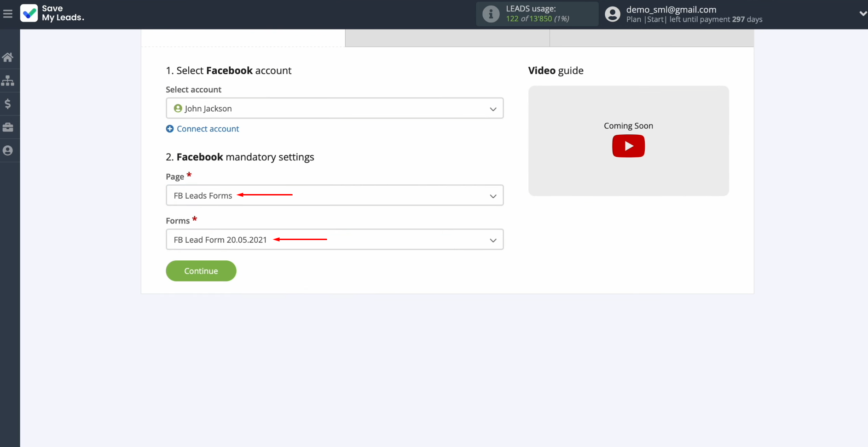Expand the account menu chevron in header
This screenshot has width=868, height=447.
coord(863,14)
